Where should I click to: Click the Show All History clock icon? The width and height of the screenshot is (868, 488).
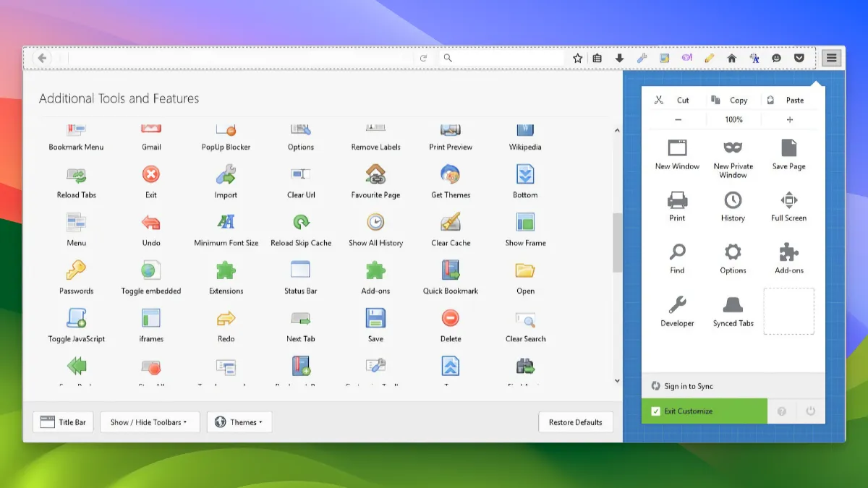[x=375, y=222]
